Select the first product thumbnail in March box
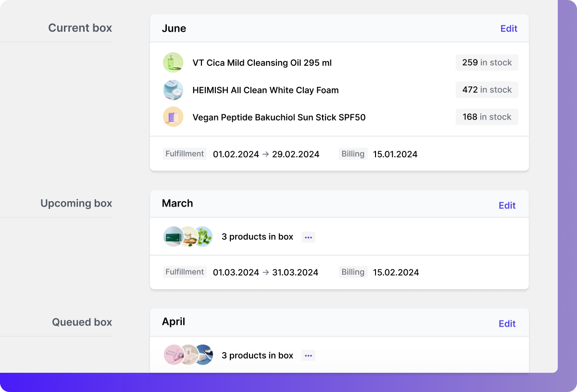This screenshot has width=577, height=392. click(174, 236)
